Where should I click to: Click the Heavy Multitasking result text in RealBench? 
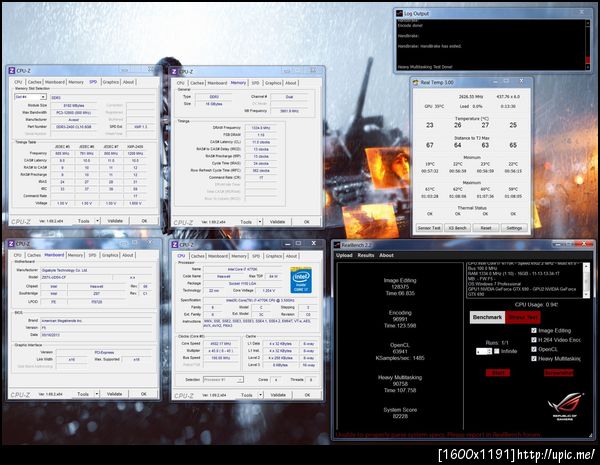pos(400,384)
